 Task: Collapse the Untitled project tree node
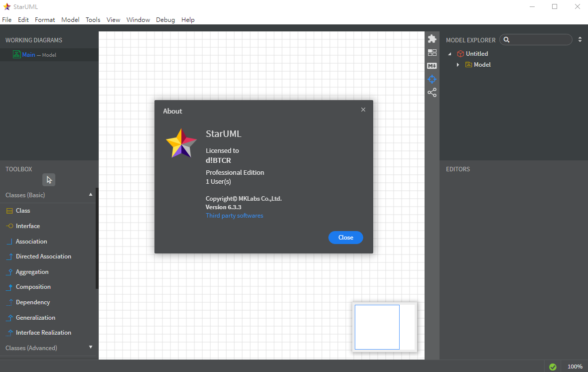pyautogui.click(x=449, y=54)
